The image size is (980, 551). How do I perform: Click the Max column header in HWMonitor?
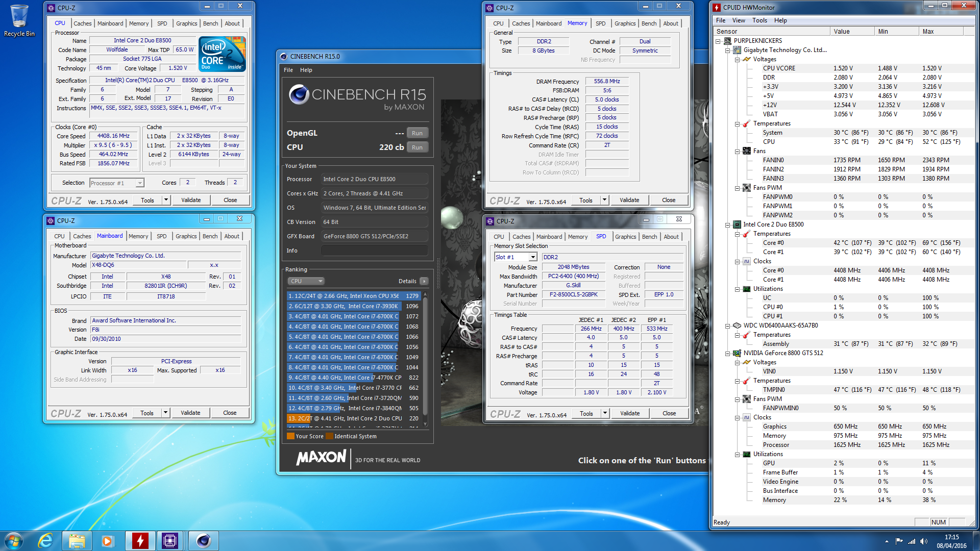click(x=941, y=31)
